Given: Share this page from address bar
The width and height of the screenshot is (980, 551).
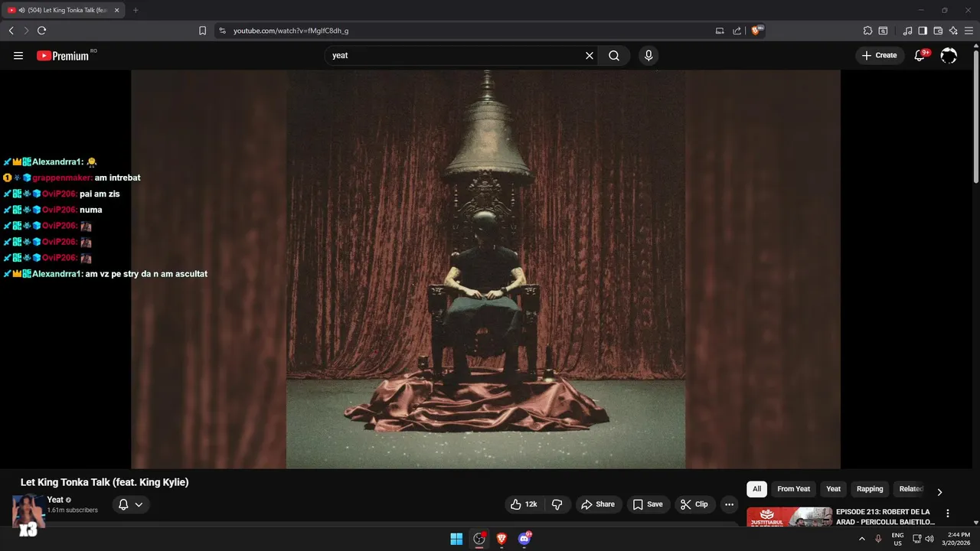Looking at the screenshot, I should [737, 31].
